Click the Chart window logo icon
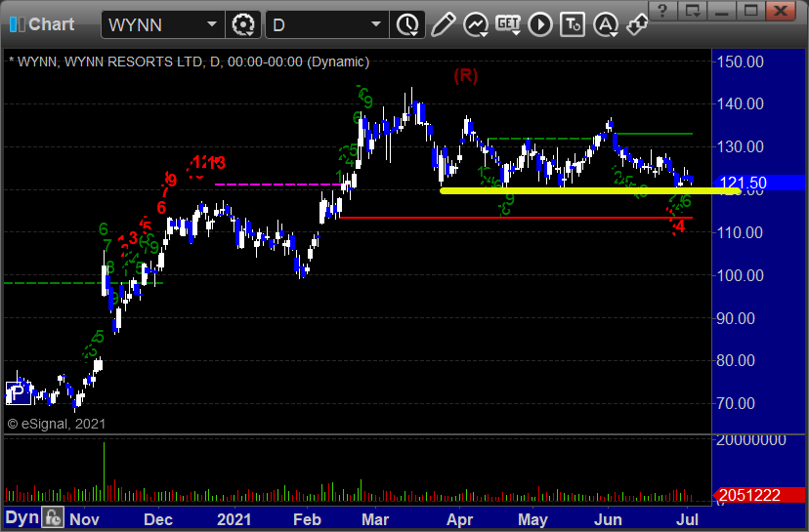This screenshot has width=809, height=532. (17, 24)
